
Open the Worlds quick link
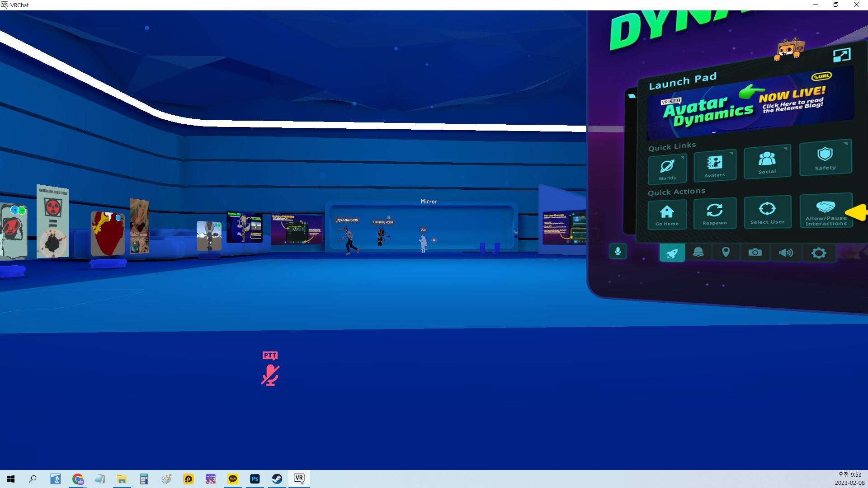667,169
